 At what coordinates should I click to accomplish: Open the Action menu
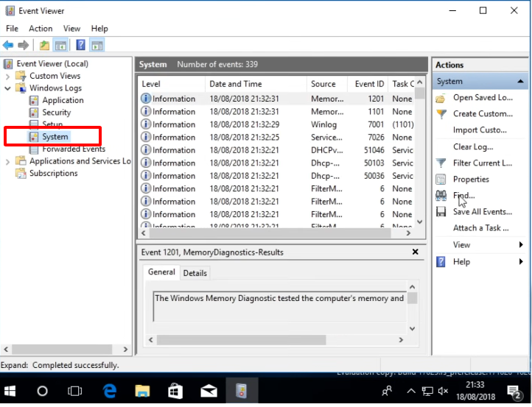pyautogui.click(x=41, y=29)
